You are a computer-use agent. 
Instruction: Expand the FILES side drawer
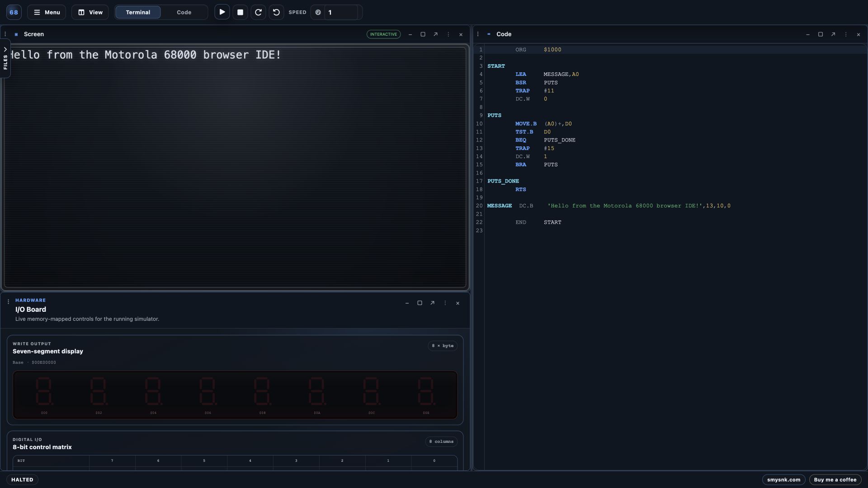5,59
